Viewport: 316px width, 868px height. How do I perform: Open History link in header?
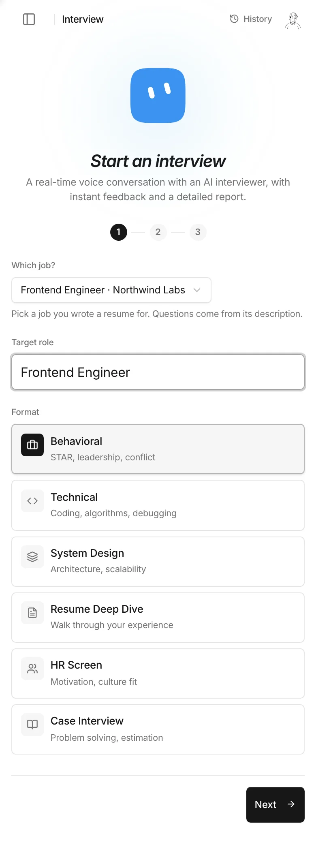click(251, 19)
